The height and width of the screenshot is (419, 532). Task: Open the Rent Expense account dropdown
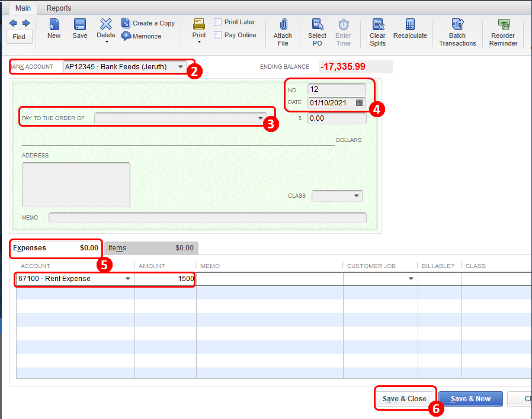click(128, 279)
